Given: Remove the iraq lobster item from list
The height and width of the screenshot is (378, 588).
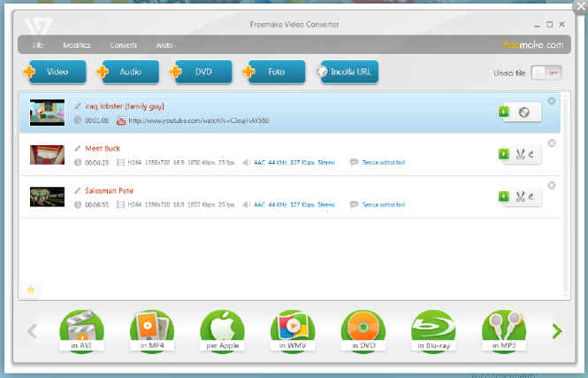Looking at the screenshot, I should [552, 101].
